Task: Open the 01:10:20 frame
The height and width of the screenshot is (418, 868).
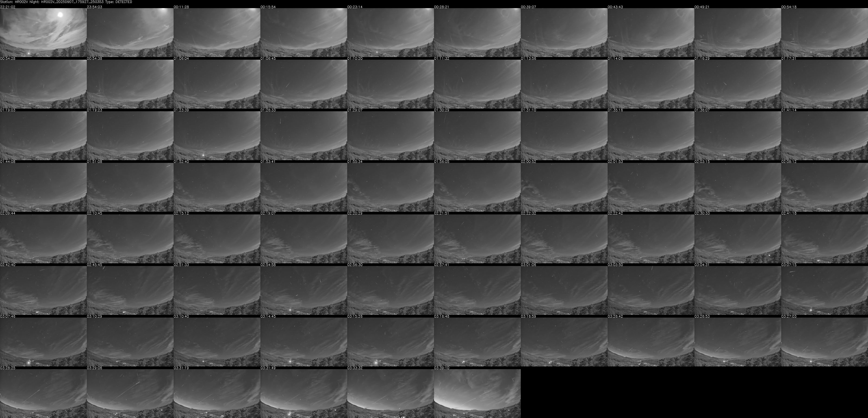Action: pos(391,84)
